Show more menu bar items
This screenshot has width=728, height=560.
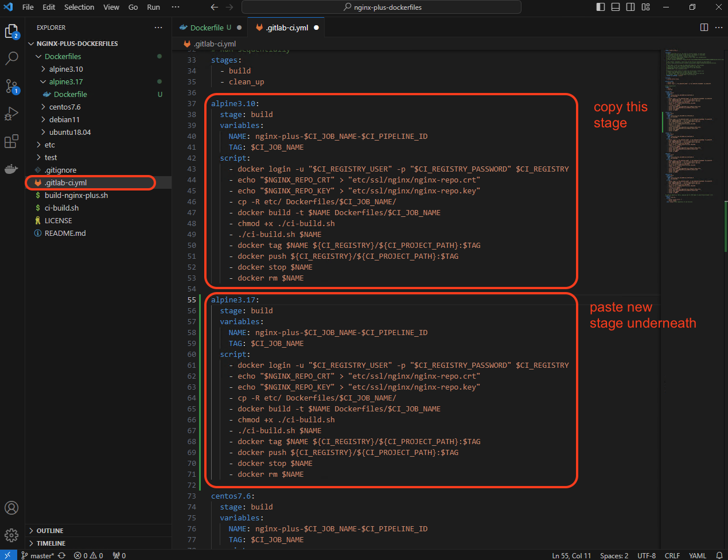176,7
